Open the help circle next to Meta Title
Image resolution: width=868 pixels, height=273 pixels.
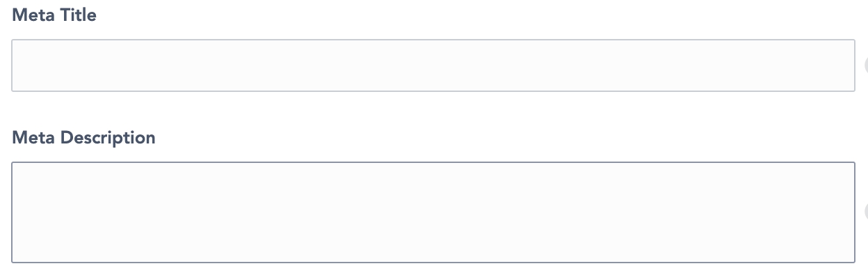coord(866,65)
